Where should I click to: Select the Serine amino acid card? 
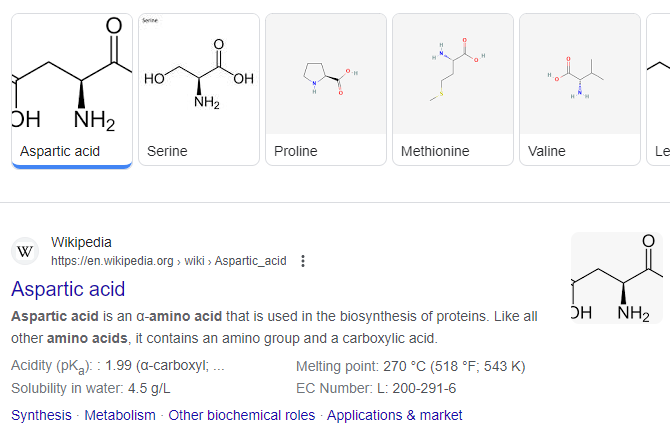(x=199, y=89)
